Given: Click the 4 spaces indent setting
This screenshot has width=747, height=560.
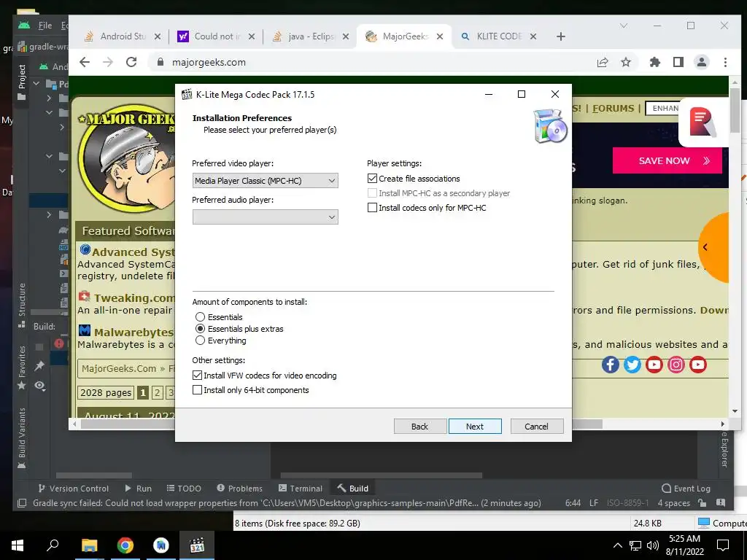Looking at the screenshot, I should tap(673, 503).
